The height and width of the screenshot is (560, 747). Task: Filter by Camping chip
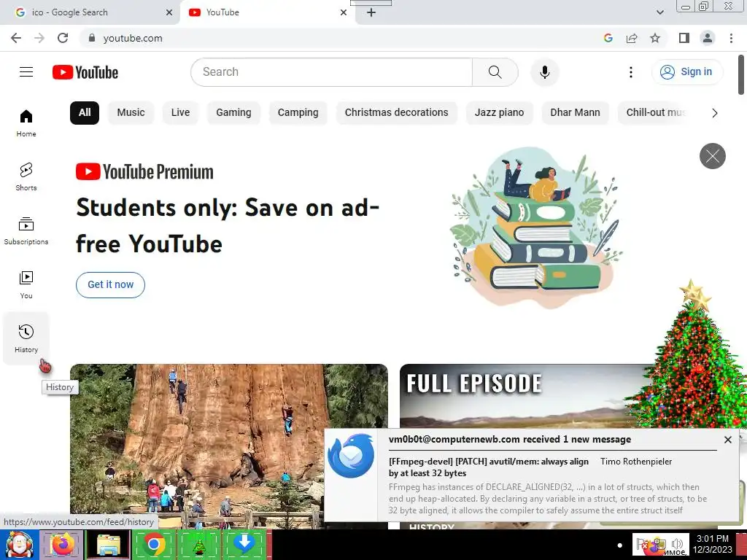(x=298, y=113)
